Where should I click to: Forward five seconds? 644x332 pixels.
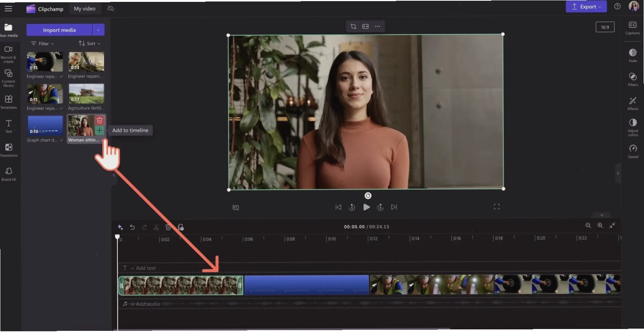pos(380,207)
